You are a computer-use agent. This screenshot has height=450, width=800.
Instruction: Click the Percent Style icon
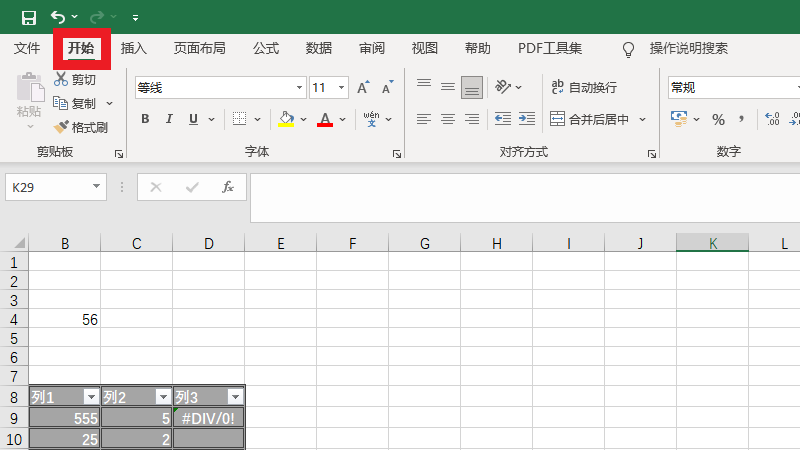coord(718,119)
